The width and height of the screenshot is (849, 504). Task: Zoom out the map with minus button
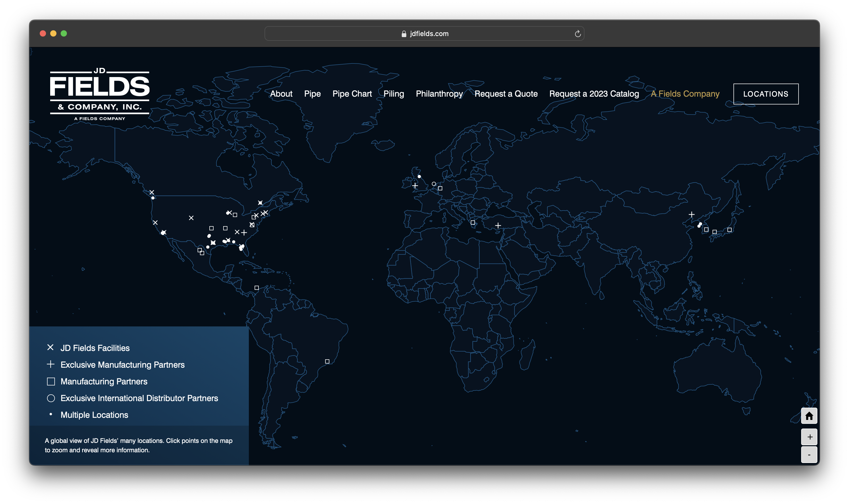[809, 454]
